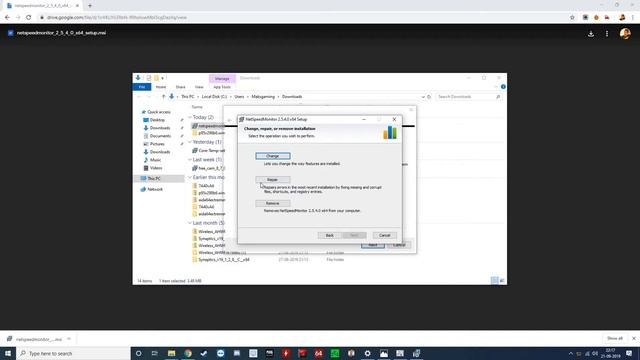Open Drive more actions menu

pyautogui.click(x=607, y=34)
